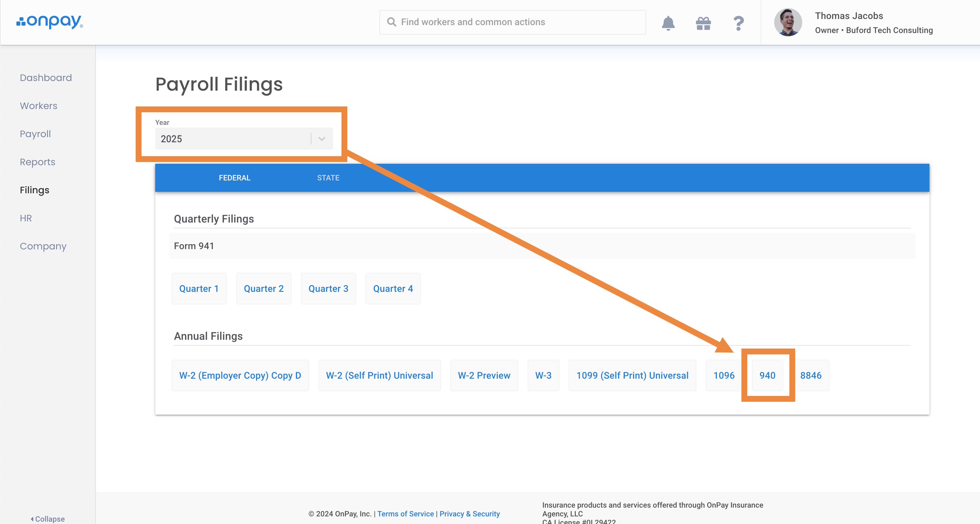Click the OnPay logo
The image size is (980, 524).
[50, 22]
